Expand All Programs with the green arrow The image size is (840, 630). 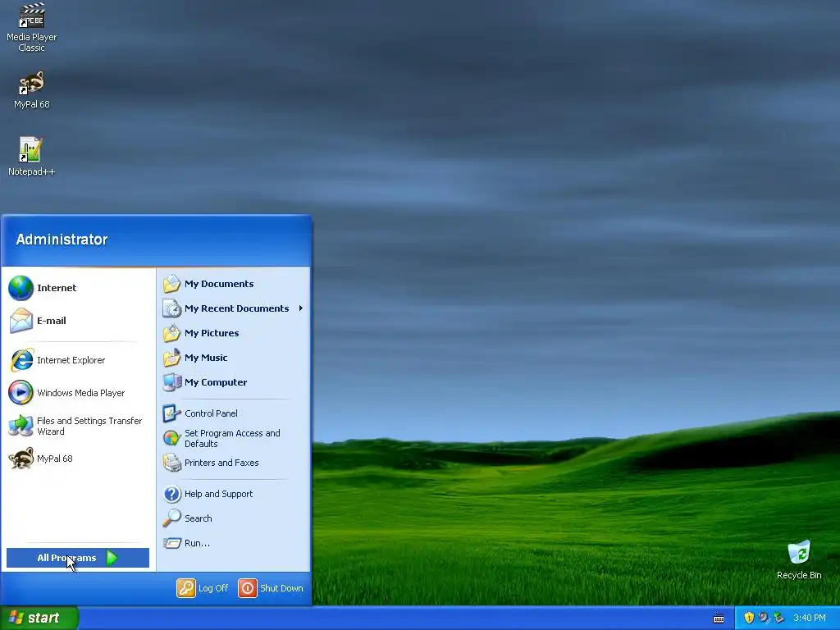pyautogui.click(x=112, y=558)
